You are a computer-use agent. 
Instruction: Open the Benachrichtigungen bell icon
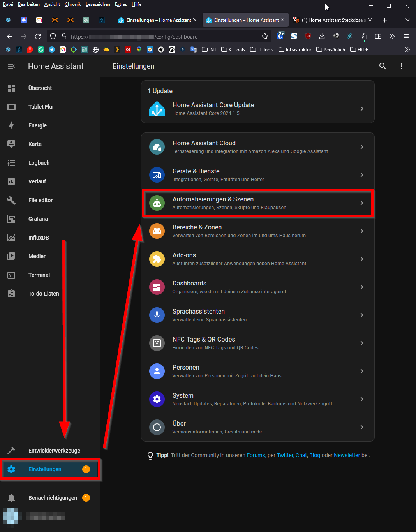pyautogui.click(x=11, y=498)
